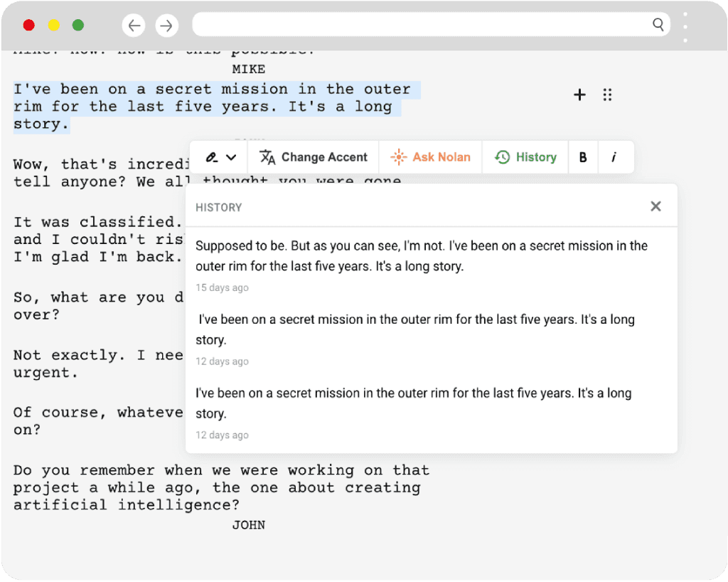Toggle bold formatting
Screen dimensions: 728x582
(583, 157)
